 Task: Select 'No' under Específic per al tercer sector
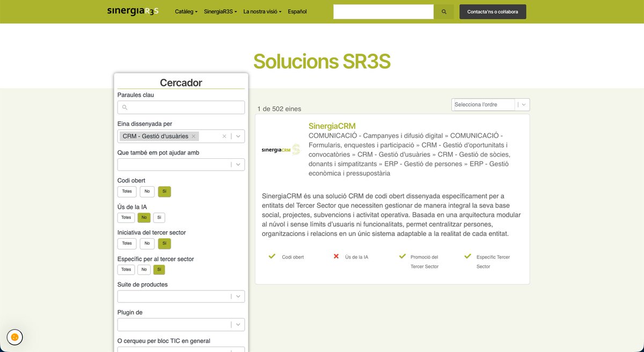(144, 270)
